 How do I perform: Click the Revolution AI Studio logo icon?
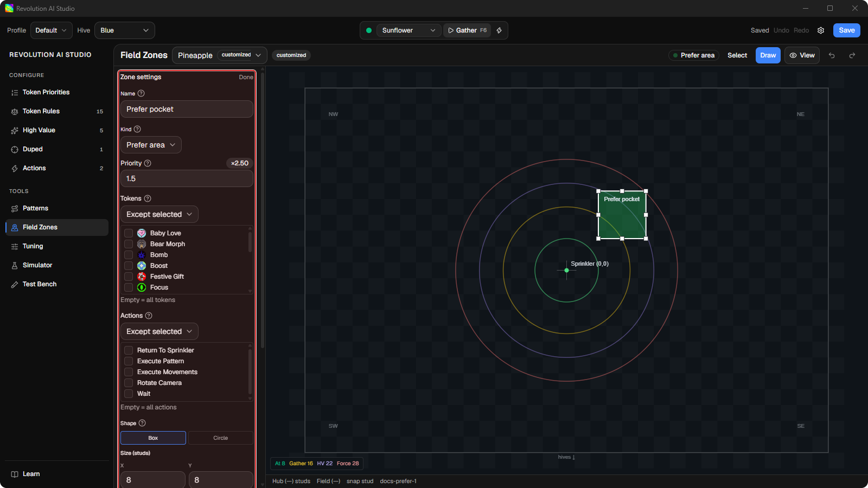(x=9, y=8)
